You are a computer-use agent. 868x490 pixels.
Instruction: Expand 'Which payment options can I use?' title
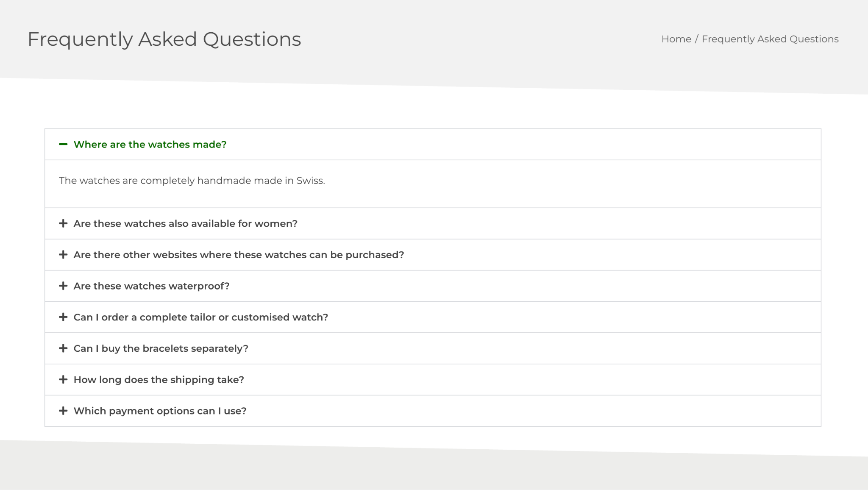pyautogui.click(x=160, y=411)
